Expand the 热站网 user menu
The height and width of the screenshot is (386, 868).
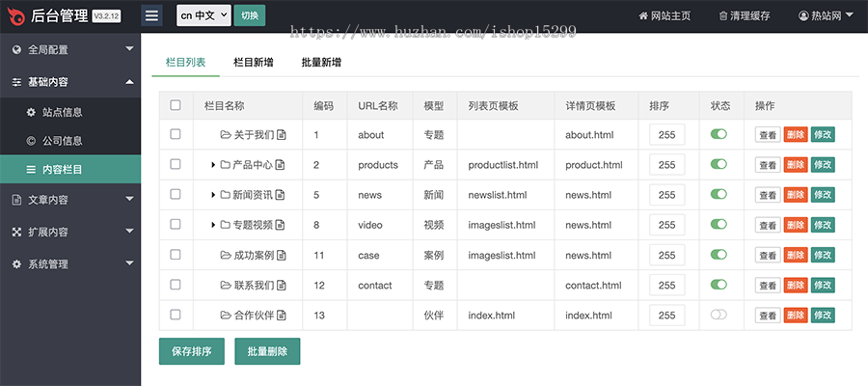tap(826, 16)
